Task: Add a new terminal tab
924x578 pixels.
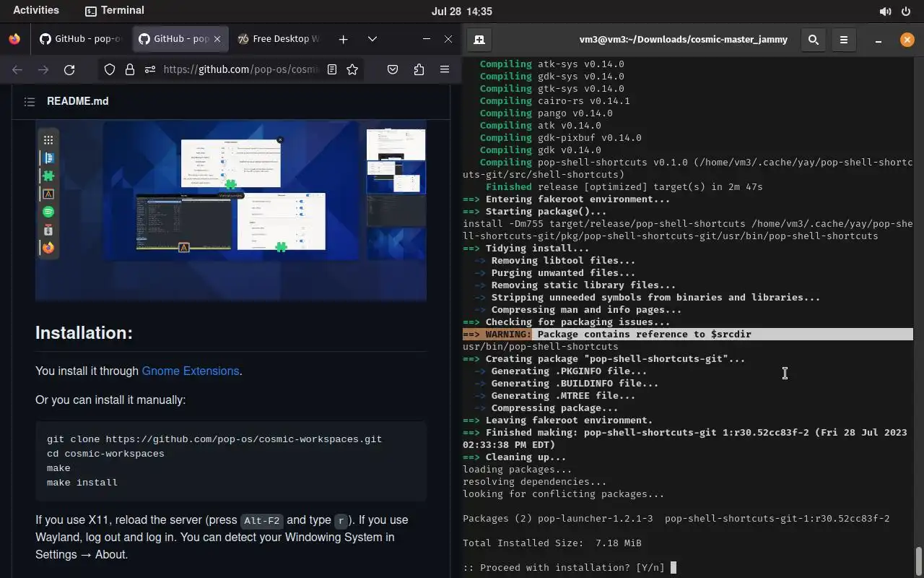Action: pyautogui.click(x=479, y=40)
